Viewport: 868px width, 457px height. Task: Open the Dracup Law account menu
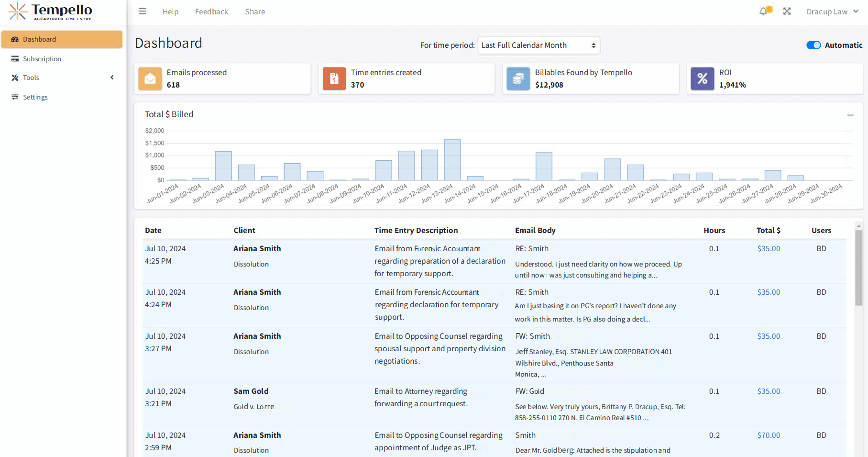832,11
